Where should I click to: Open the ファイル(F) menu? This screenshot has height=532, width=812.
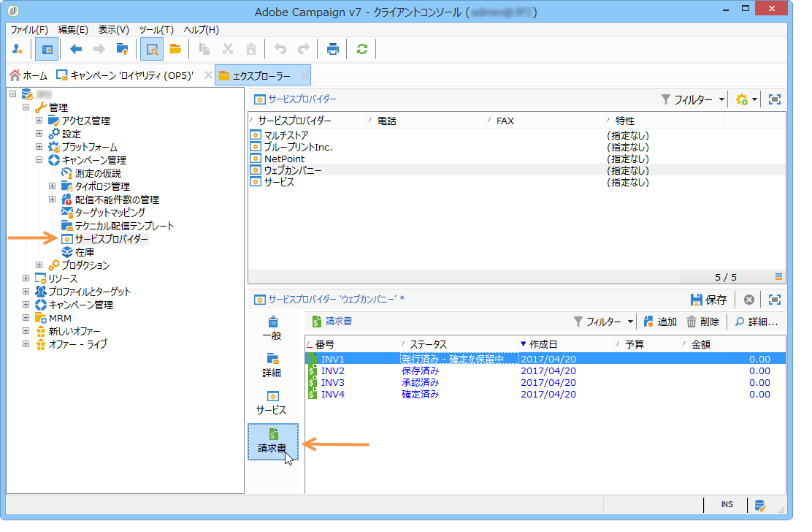tap(29, 29)
